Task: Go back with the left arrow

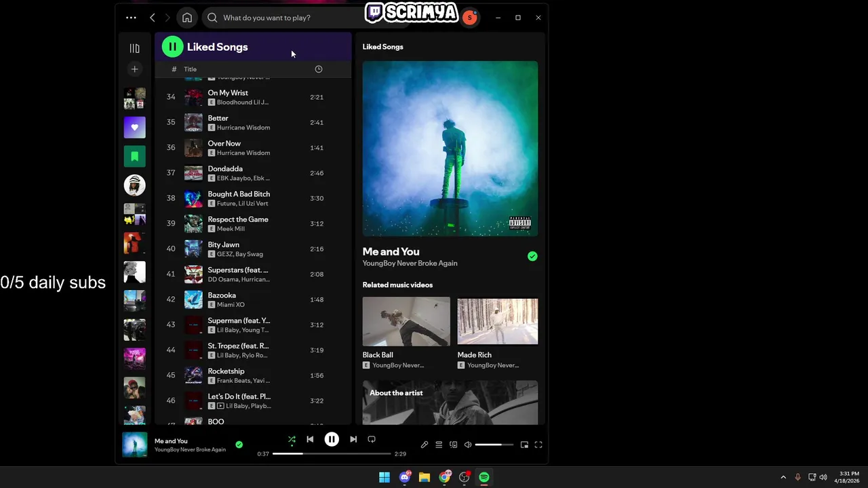Action: coord(153,18)
